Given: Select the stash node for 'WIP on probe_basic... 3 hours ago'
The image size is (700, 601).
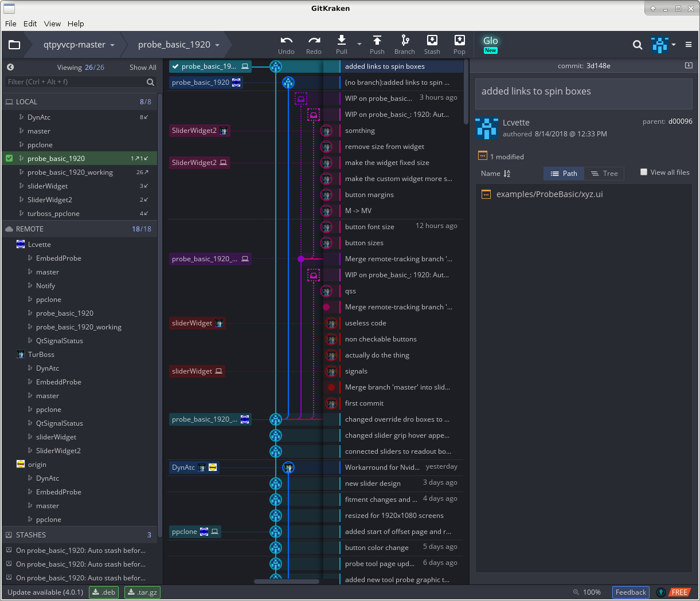Looking at the screenshot, I should (301, 99).
